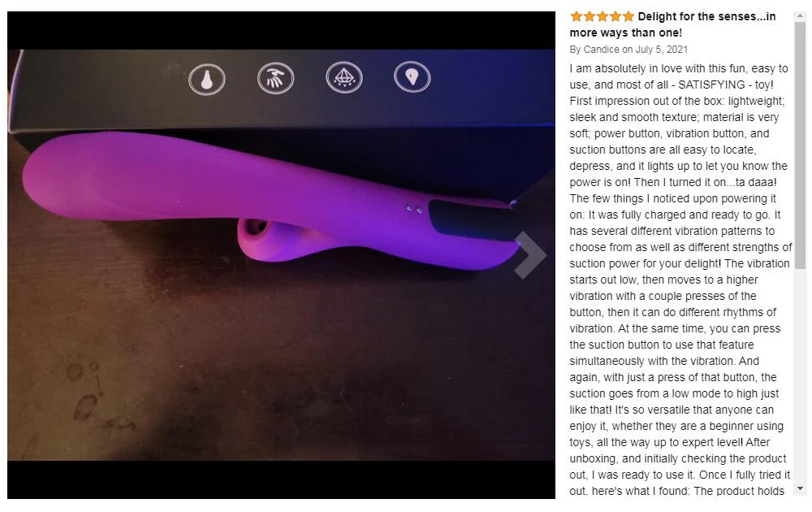Viewport: 812px width, 512px height.
Task: Click the scrollbar track below the thumb
Action: (x=801, y=375)
